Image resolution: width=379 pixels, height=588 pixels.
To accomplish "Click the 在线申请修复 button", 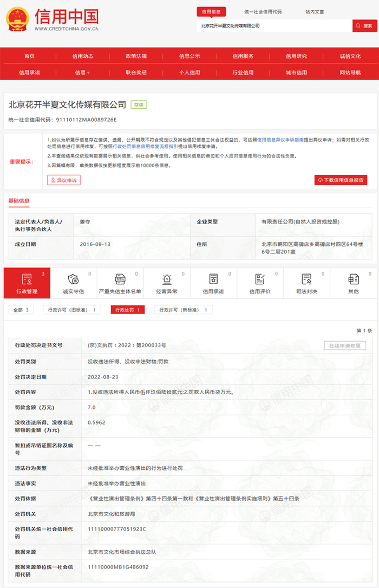I will pos(345,345).
